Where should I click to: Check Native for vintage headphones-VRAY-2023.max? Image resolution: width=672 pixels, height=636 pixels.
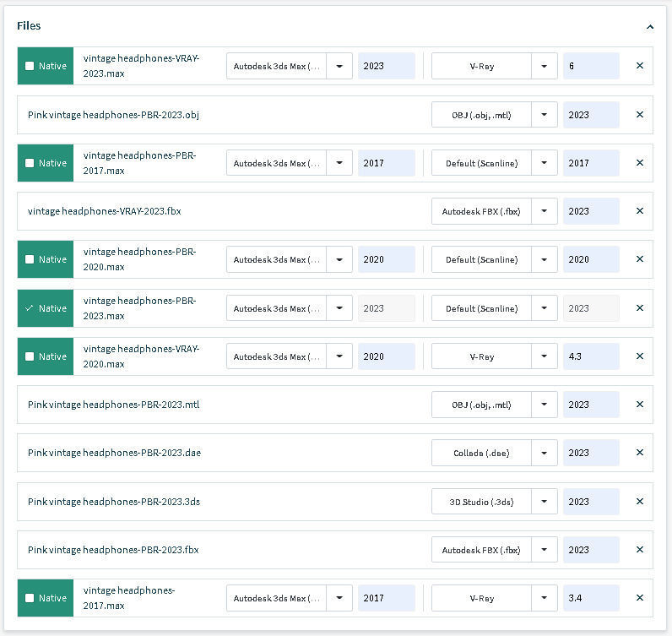30,66
